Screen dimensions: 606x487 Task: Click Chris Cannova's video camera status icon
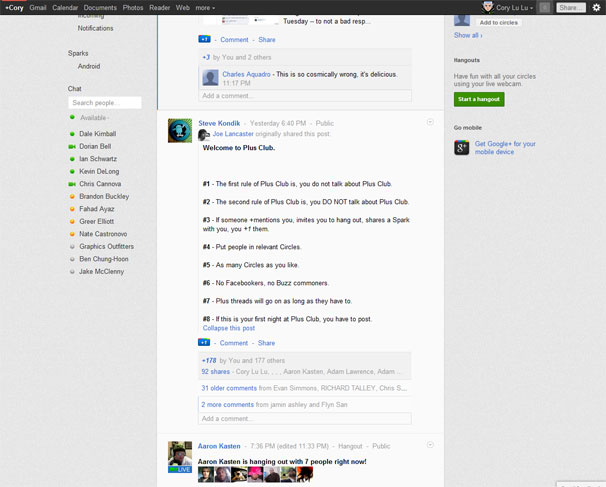(72, 184)
